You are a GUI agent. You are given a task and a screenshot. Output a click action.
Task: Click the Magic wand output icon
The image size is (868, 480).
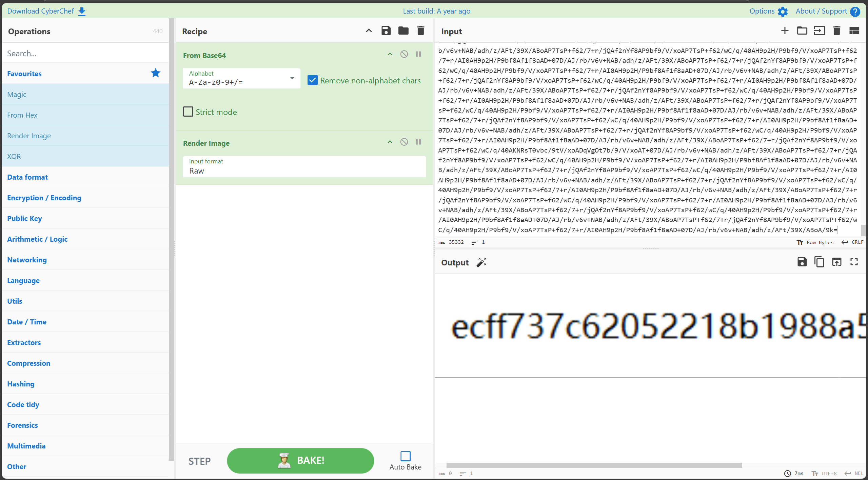tap(481, 262)
